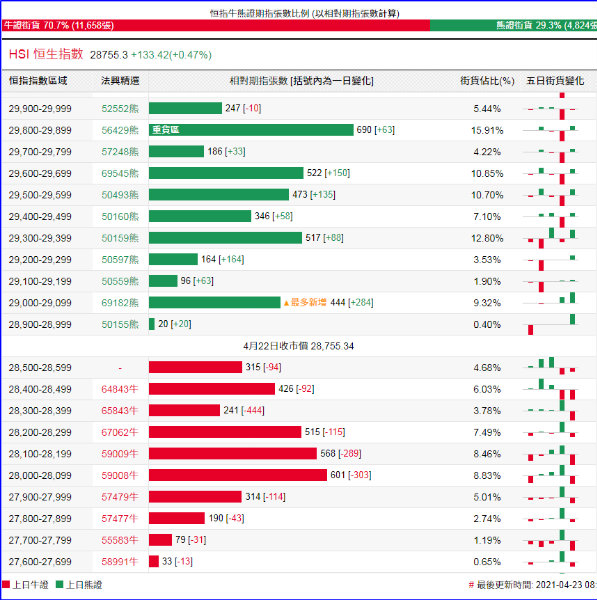This screenshot has width=597, height=600.
Task: Click the HSI 恒生指數 title
Action: [x=46, y=54]
